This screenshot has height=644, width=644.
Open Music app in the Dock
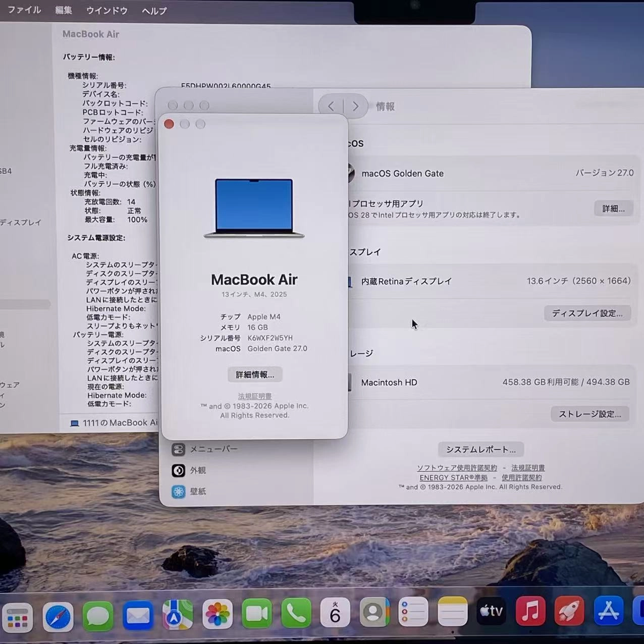[x=530, y=611]
